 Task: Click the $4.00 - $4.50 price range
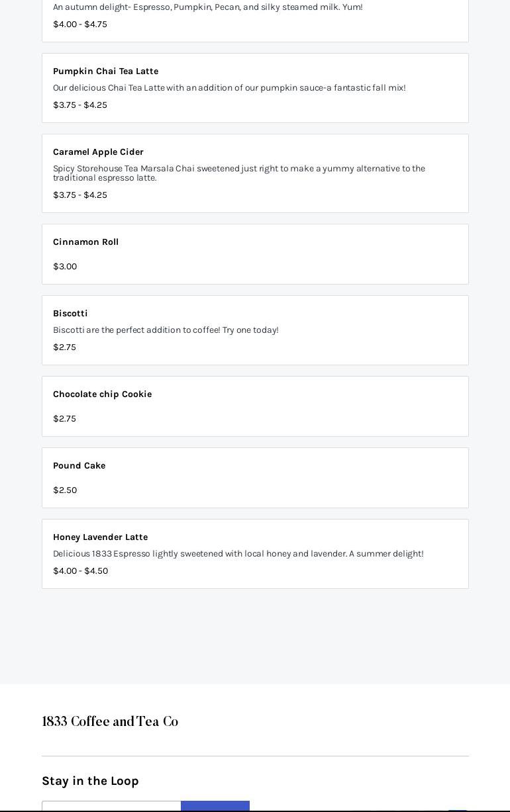tap(80, 571)
